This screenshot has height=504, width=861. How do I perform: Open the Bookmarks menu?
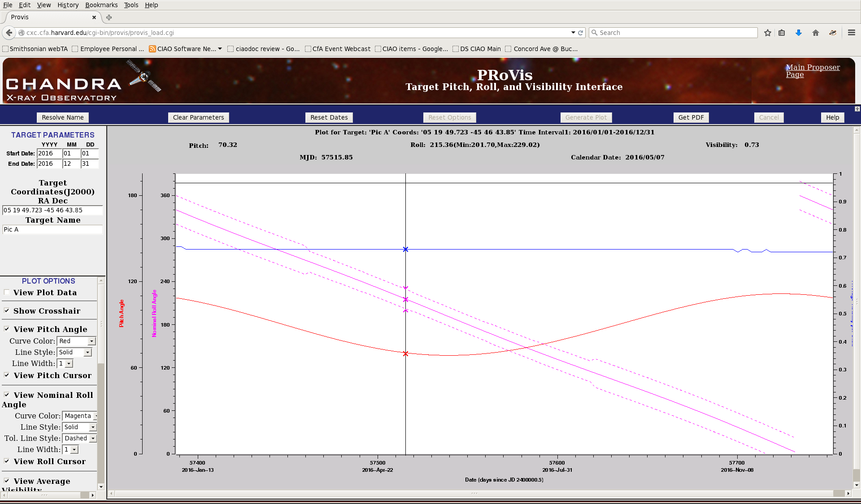click(101, 5)
